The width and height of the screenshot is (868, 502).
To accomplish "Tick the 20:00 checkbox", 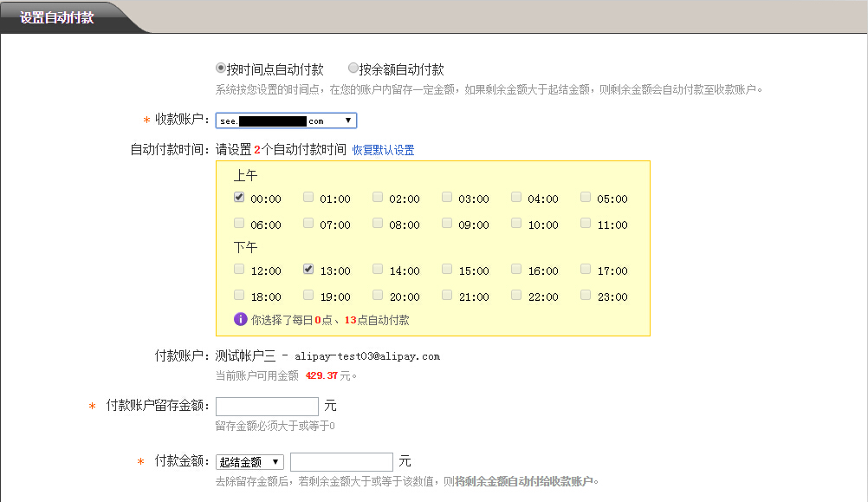I will 378,296.
